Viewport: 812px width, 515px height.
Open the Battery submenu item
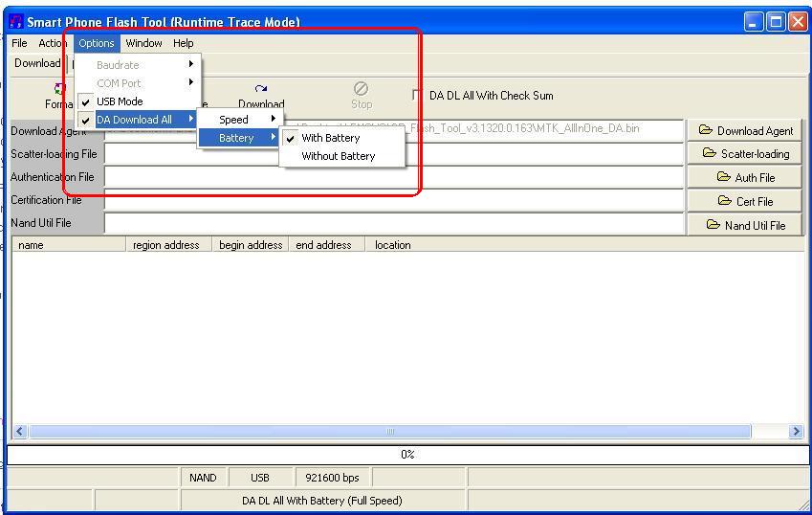(x=239, y=138)
